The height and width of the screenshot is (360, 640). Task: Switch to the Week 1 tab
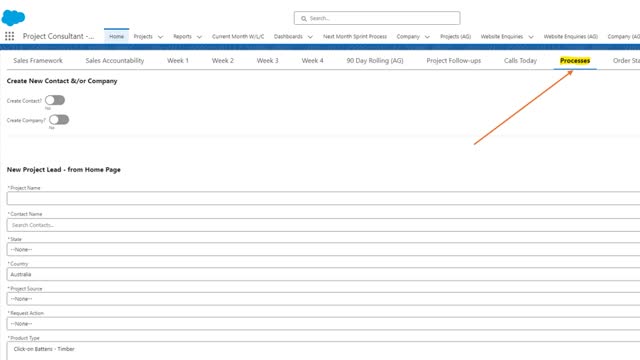coord(178,60)
